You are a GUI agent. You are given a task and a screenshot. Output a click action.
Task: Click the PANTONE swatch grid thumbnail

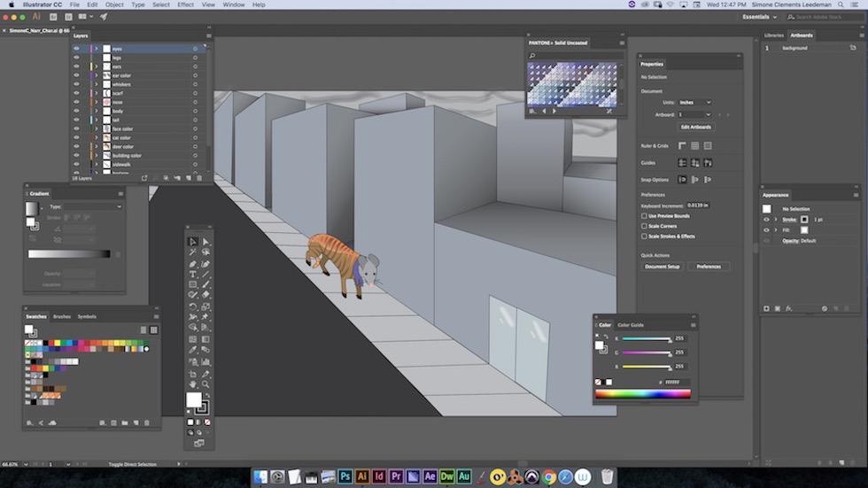(572, 84)
